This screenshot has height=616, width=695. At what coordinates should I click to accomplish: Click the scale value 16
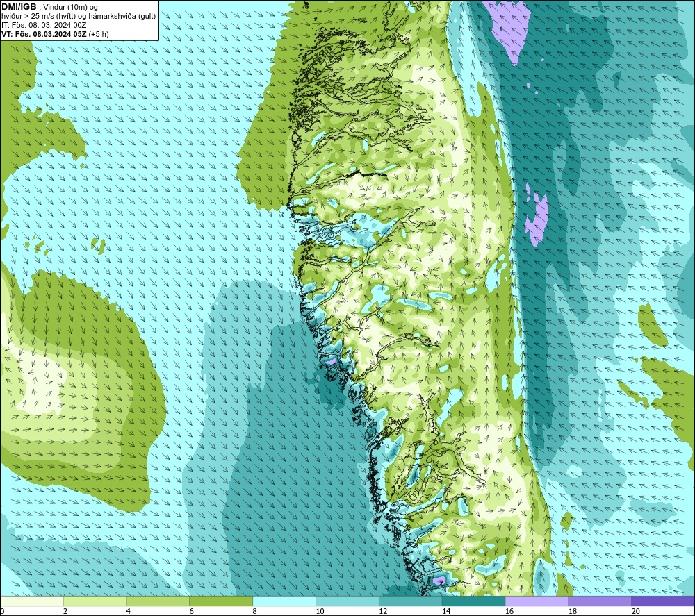pyautogui.click(x=509, y=611)
